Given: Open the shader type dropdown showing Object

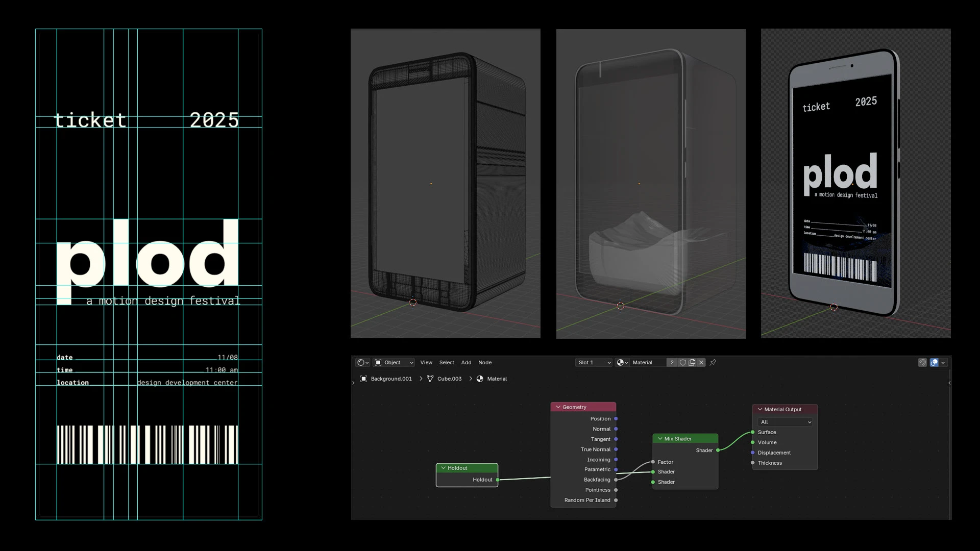Looking at the screenshot, I should pyautogui.click(x=394, y=362).
